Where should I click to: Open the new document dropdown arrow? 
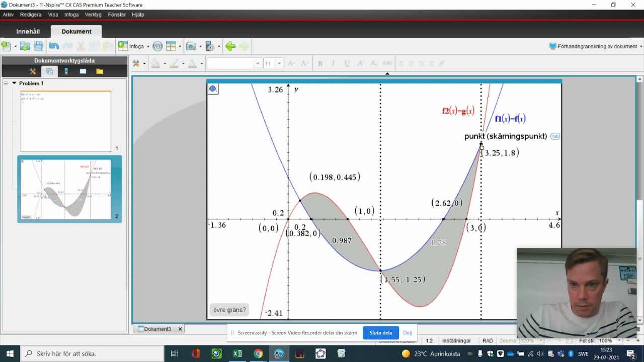point(15,46)
